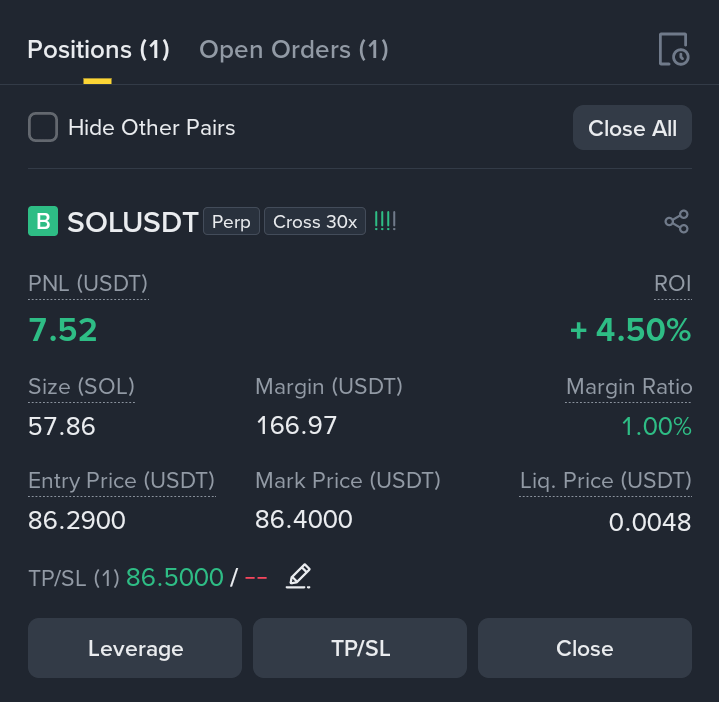
Task: Click the take-profit price 86.5000
Action: pyautogui.click(x=175, y=577)
